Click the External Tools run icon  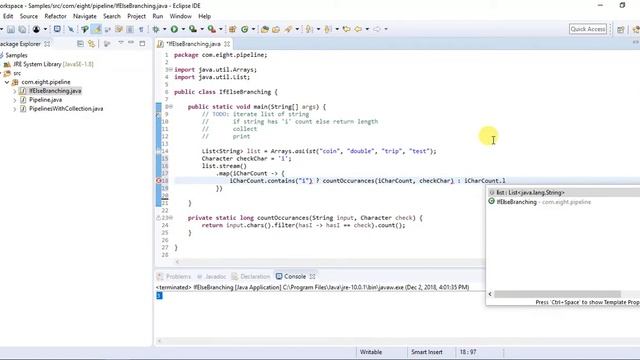tap(211, 29)
